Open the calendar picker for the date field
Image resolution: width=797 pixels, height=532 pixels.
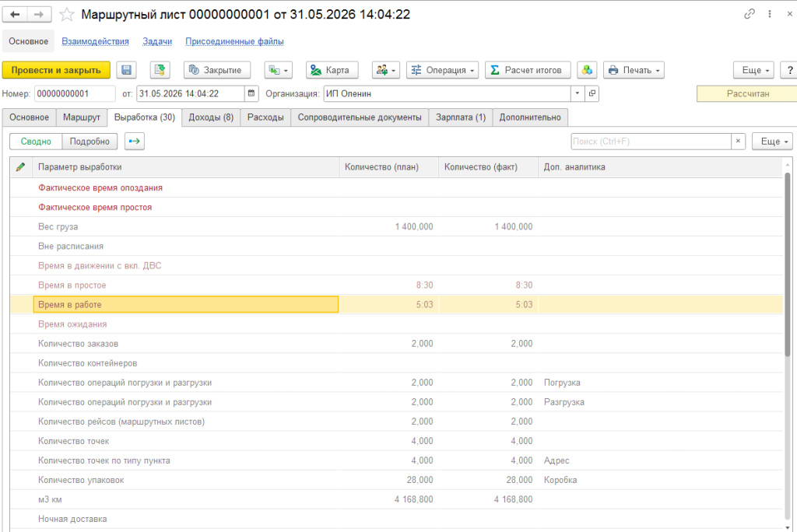pyautogui.click(x=251, y=93)
